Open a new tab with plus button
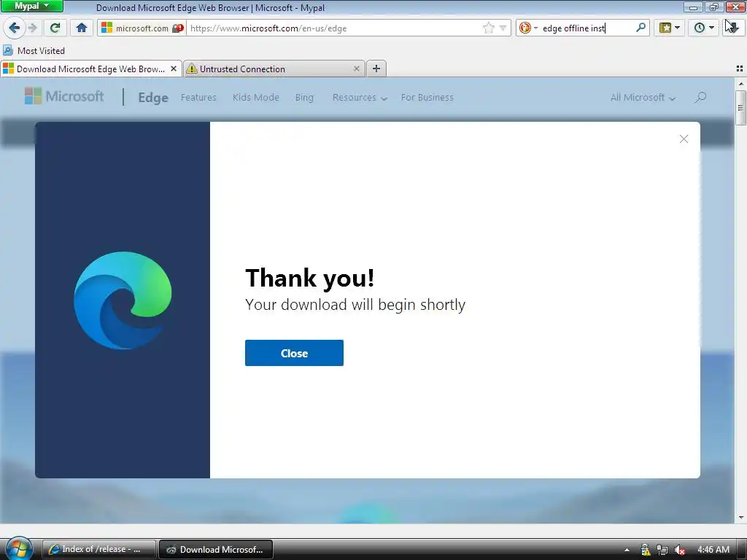The width and height of the screenshot is (747, 560). [376, 69]
